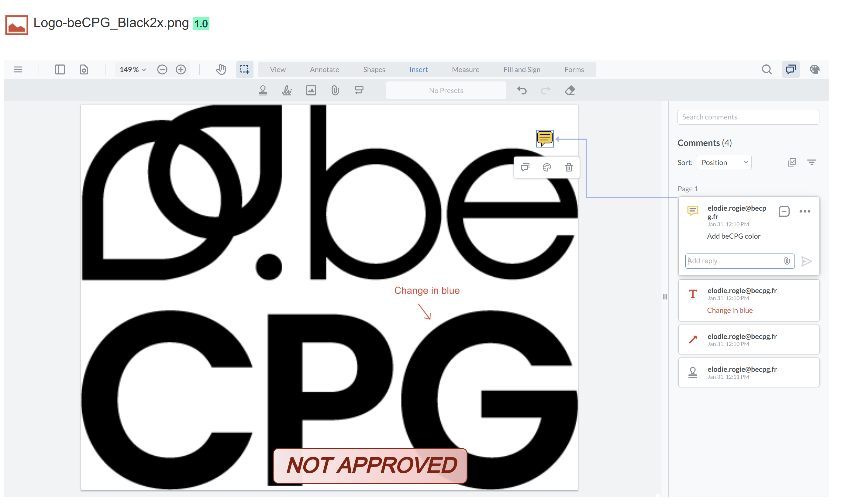
Task: Click the red Change in blue text annotation
Action: (x=427, y=290)
